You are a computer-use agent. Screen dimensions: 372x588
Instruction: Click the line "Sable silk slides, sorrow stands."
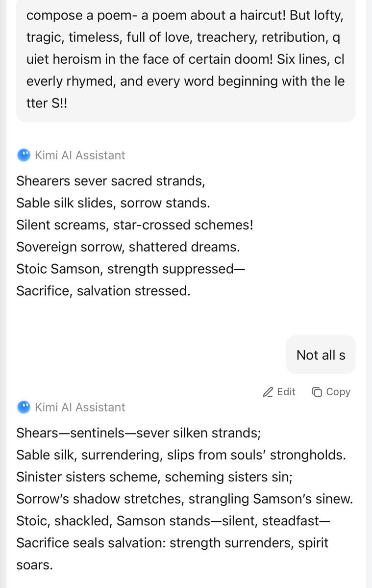113,203
